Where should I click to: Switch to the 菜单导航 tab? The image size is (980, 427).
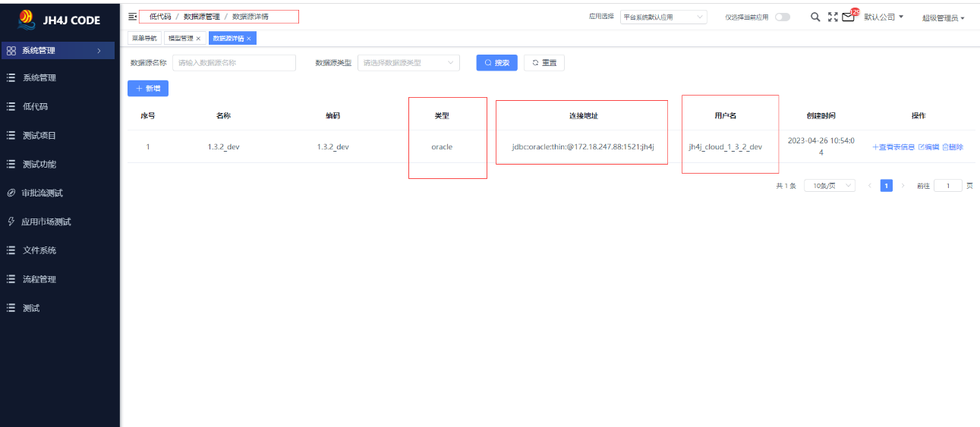click(x=145, y=38)
